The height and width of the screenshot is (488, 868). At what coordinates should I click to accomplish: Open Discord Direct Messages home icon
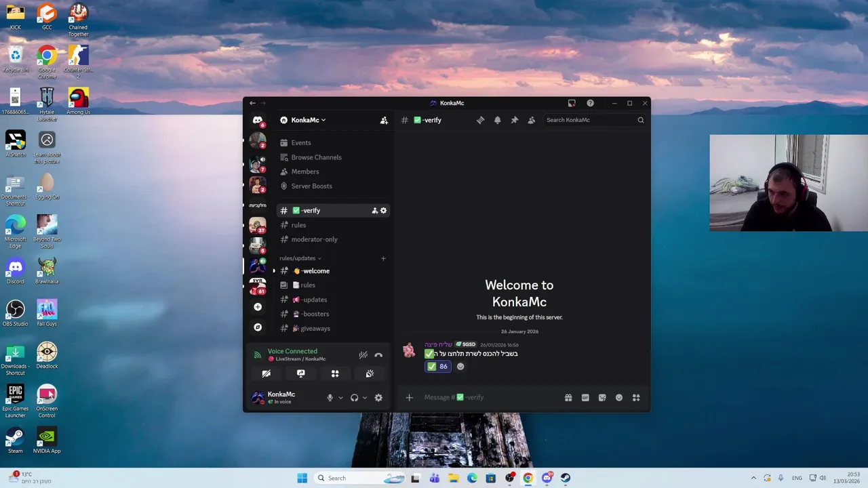pos(258,120)
